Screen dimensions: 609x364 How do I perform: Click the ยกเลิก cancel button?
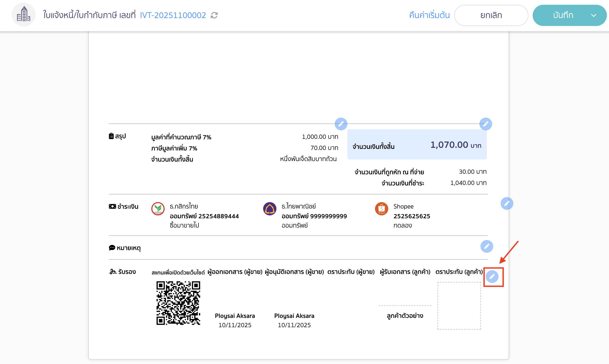(x=491, y=15)
